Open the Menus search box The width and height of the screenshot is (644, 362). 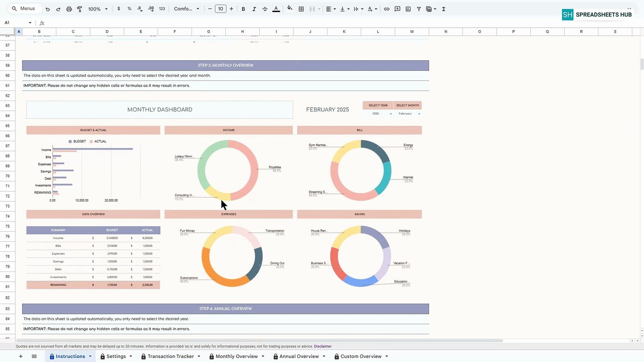pyautogui.click(x=24, y=9)
